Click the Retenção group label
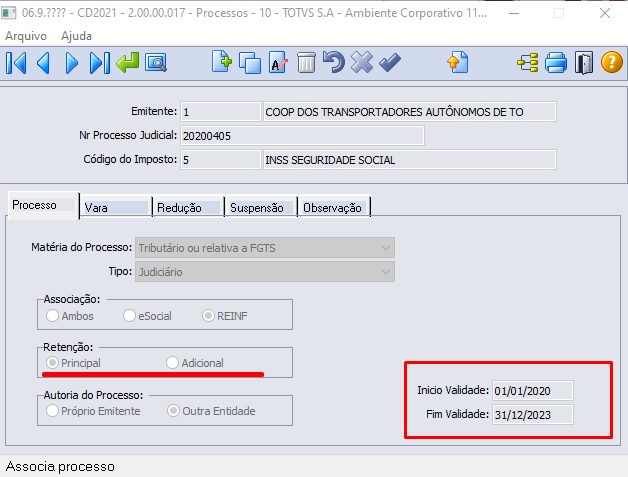Viewport: 628px width, 477px height. (x=68, y=347)
